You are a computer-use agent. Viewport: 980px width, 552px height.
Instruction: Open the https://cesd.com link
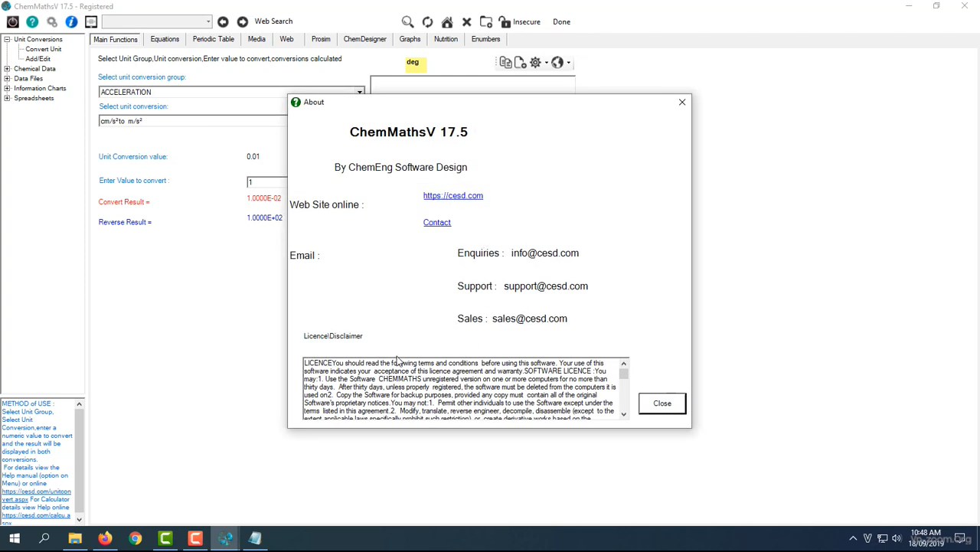pyautogui.click(x=453, y=196)
